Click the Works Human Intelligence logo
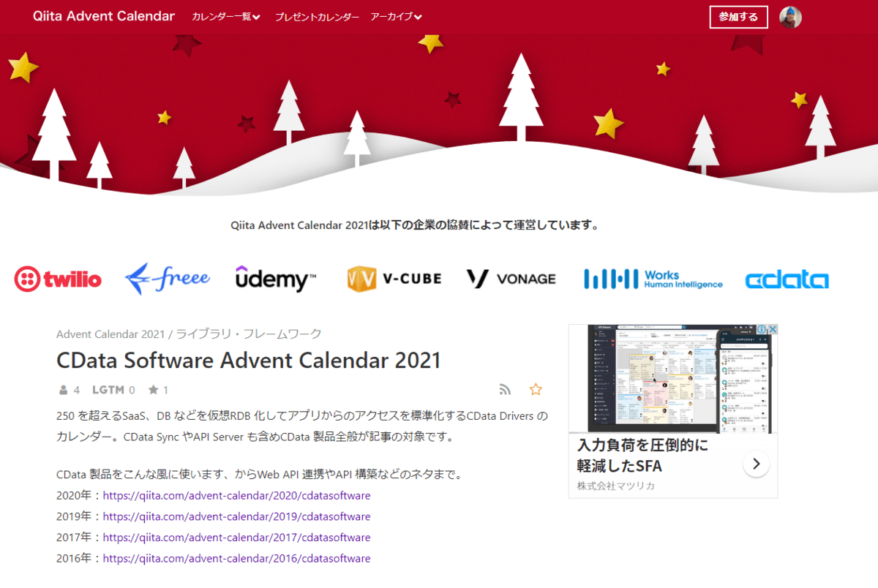Viewport: 878px width, 588px height. coord(653,279)
